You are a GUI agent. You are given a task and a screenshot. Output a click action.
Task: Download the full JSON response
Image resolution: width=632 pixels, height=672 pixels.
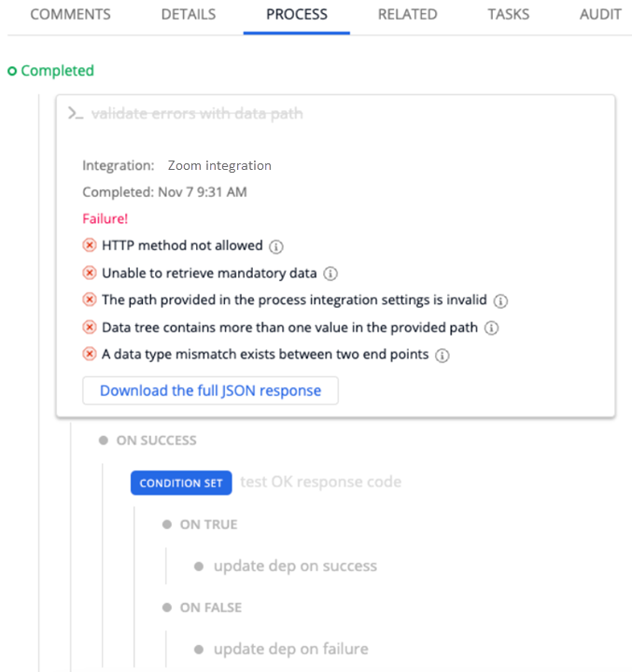[210, 391]
